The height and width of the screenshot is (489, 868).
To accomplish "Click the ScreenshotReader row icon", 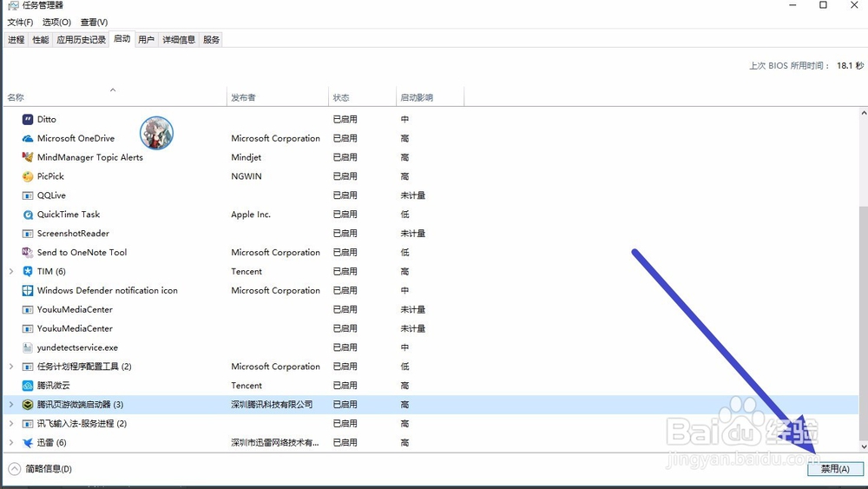I will tap(28, 234).
